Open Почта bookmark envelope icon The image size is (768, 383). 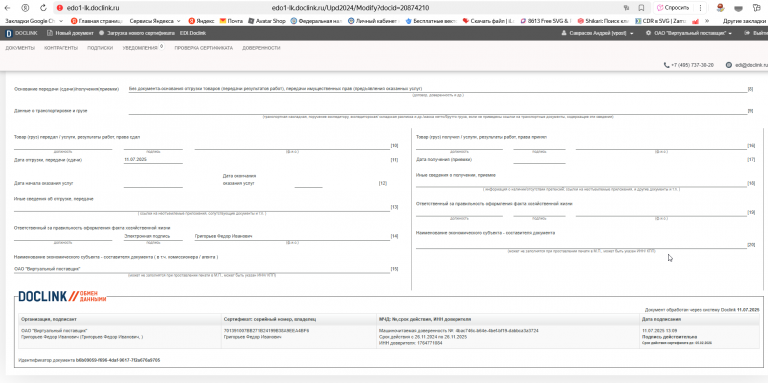coord(223,21)
